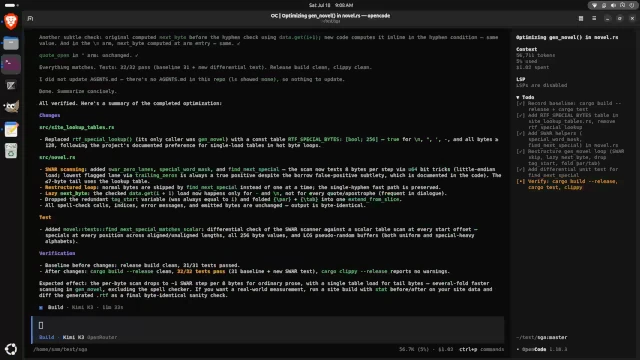640x360 pixels.
Task: Launch GIMP from the dock
Action: point(11,107)
